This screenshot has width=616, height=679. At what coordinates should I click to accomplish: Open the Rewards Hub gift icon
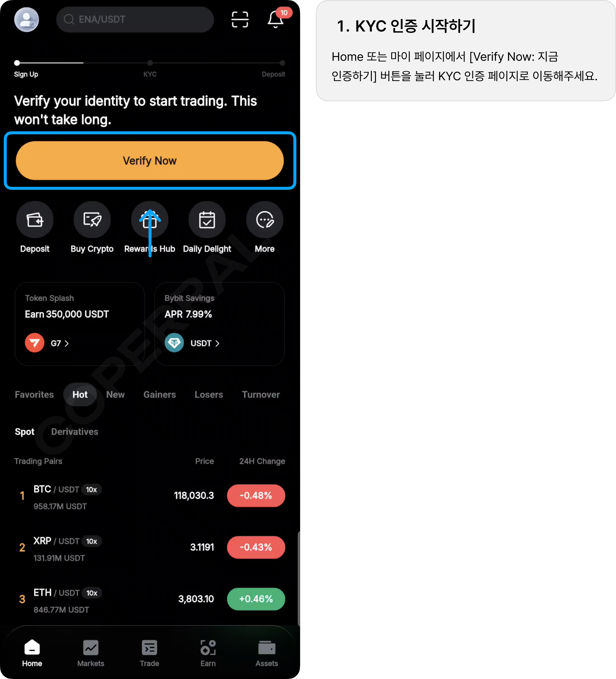[x=150, y=220]
